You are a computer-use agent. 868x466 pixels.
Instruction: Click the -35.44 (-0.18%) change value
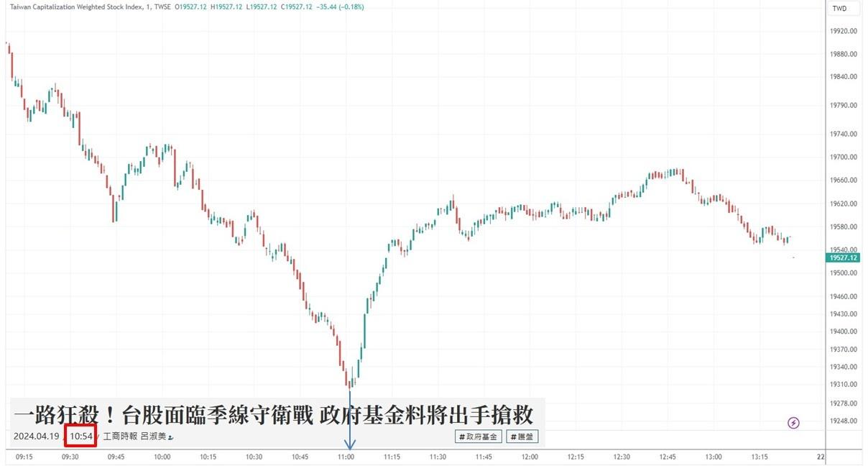[x=341, y=6]
